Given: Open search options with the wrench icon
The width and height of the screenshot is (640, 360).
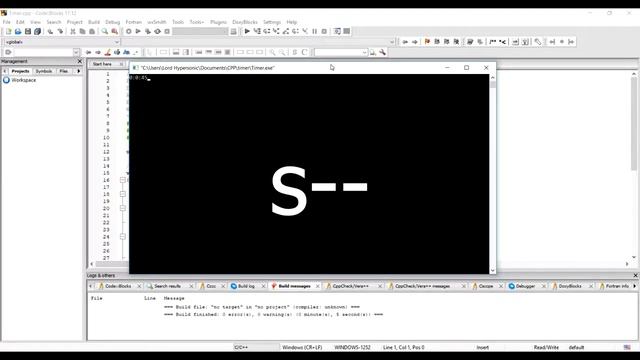Looking at the screenshot, I should (x=382, y=52).
